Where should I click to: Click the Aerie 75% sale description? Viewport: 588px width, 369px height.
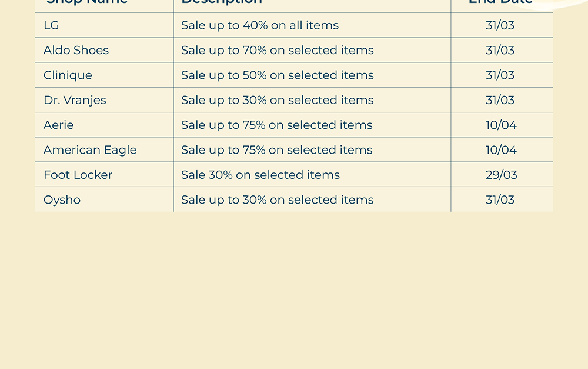point(276,125)
